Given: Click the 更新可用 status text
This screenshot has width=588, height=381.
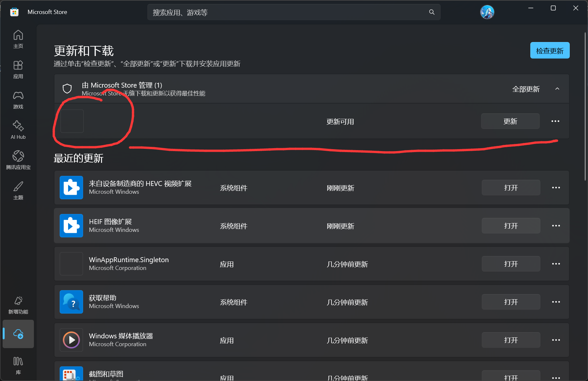Looking at the screenshot, I should pos(340,121).
